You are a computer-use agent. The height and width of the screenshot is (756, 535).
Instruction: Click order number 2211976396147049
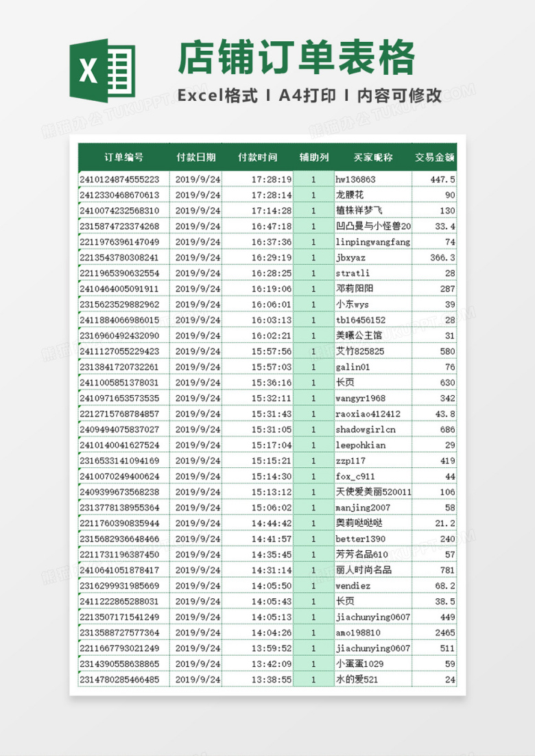pyautogui.click(x=119, y=242)
